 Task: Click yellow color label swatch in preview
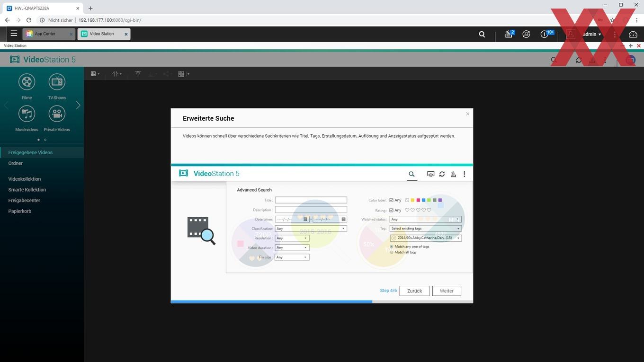tap(412, 200)
